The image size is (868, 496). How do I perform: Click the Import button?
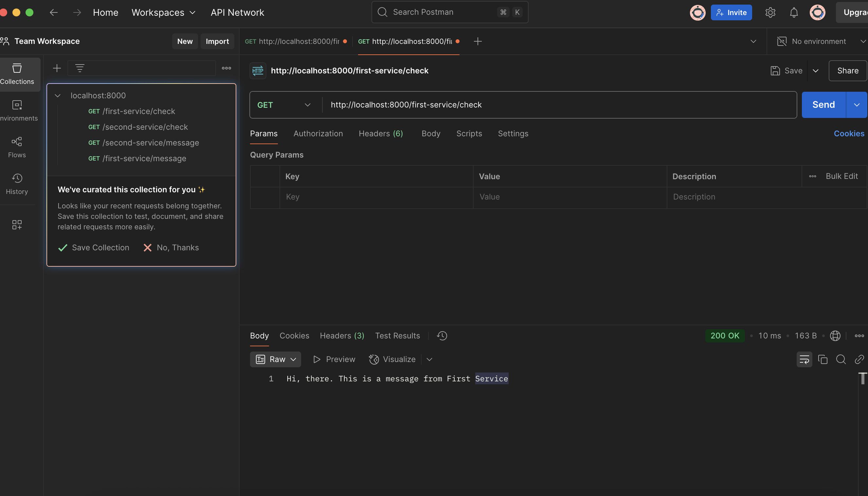click(x=217, y=41)
